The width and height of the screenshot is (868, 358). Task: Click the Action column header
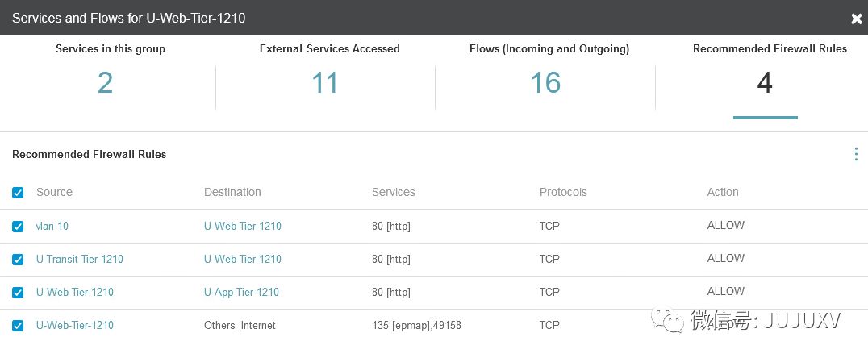(723, 193)
